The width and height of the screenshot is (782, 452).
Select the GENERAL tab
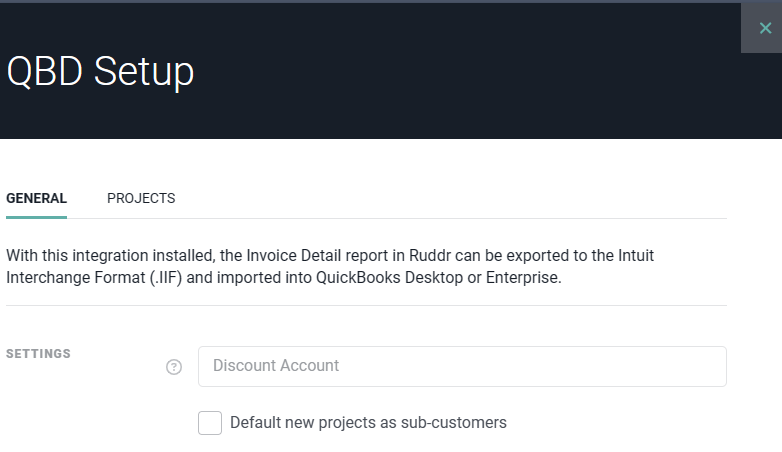click(x=36, y=199)
